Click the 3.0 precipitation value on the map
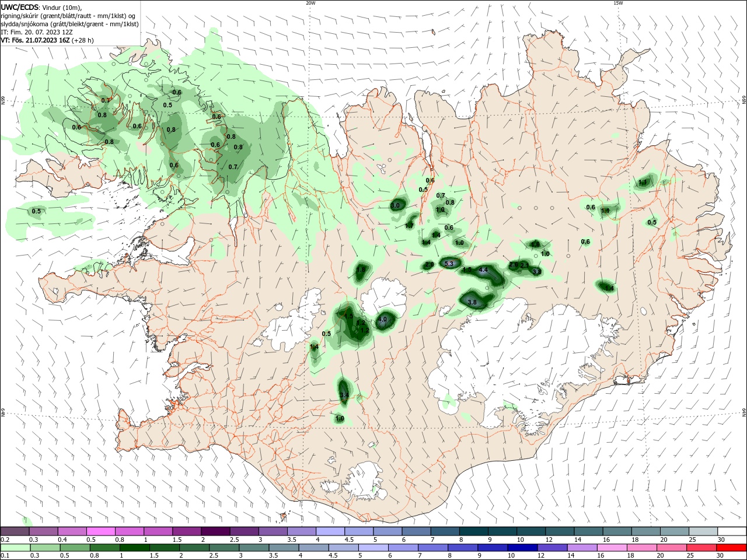747x560 pixels. 396,205
